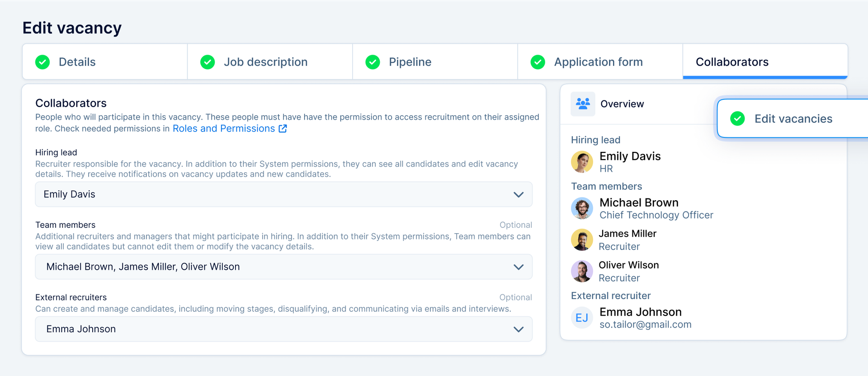
Task: Click the Hiring lead field label in form
Action: [x=56, y=153]
